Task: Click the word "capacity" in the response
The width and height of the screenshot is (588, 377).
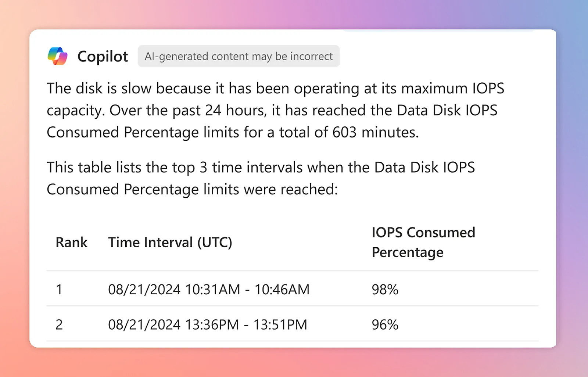Action: pyautogui.click(x=75, y=111)
